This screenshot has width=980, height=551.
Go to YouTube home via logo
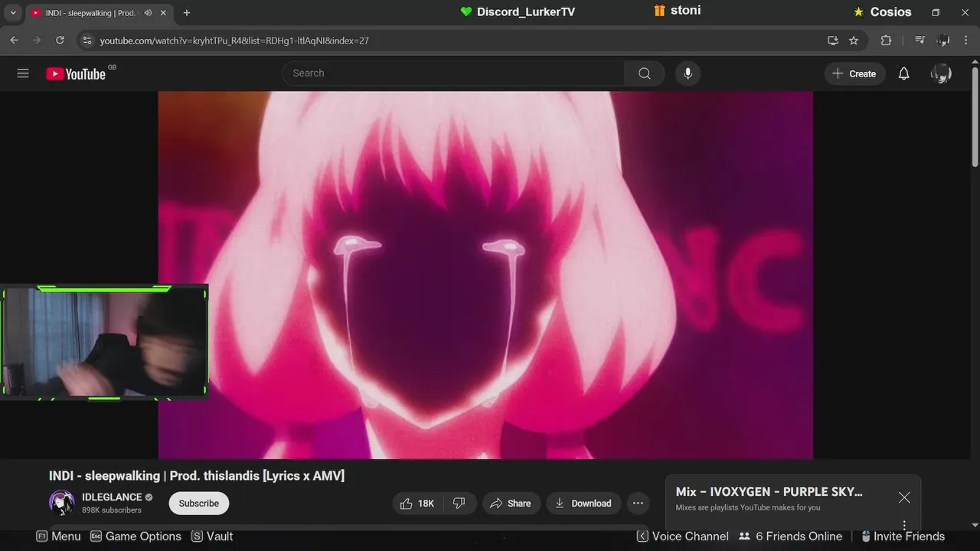[x=76, y=73]
